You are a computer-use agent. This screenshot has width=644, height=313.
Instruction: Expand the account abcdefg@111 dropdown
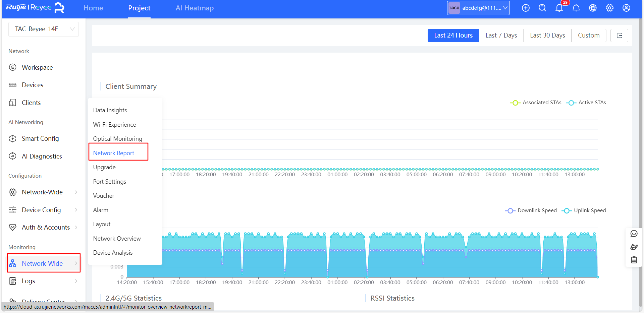[478, 8]
